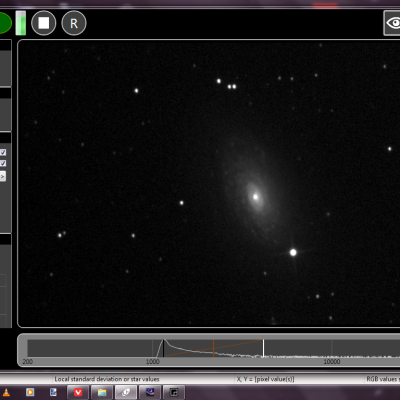The image size is (400, 400).
Task: Open orange play media player taskbar icon
Action: pos(30,392)
